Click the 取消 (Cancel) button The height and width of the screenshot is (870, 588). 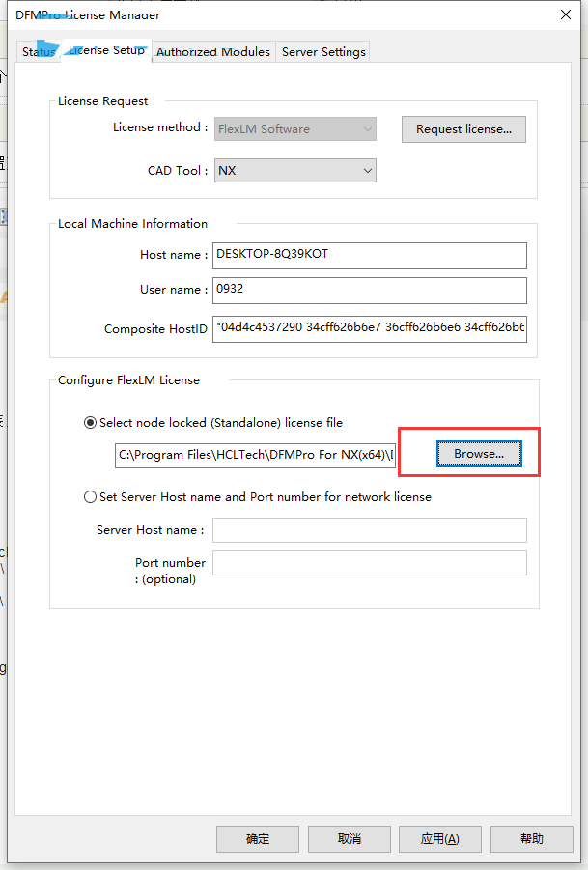pyautogui.click(x=349, y=838)
